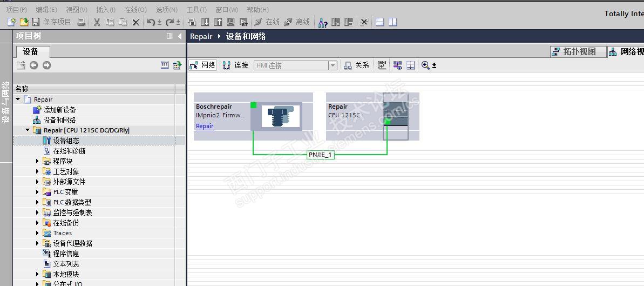
Task: Select the PN/IE_1 network label
Action: click(321, 155)
